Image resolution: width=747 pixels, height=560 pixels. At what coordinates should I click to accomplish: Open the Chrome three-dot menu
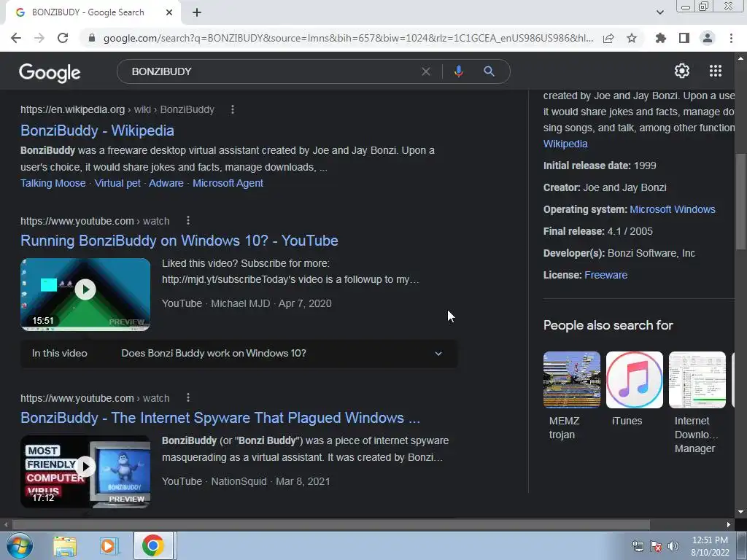(x=731, y=38)
